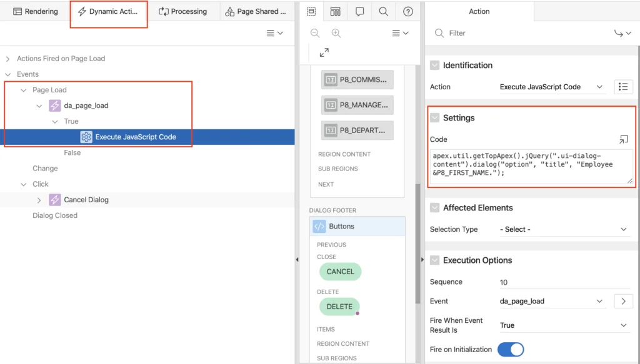Toggle Fire on Initialization switch
This screenshot has width=640, height=364.
pyautogui.click(x=511, y=349)
